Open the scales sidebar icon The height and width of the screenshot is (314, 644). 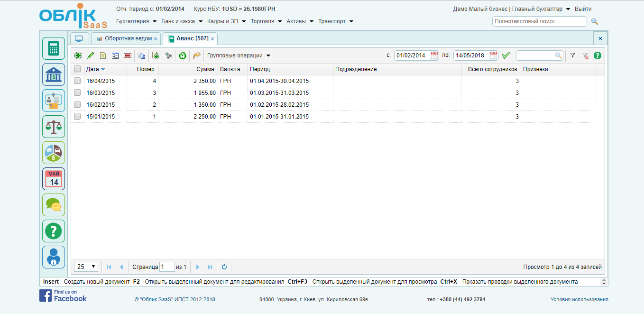click(x=54, y=126)
